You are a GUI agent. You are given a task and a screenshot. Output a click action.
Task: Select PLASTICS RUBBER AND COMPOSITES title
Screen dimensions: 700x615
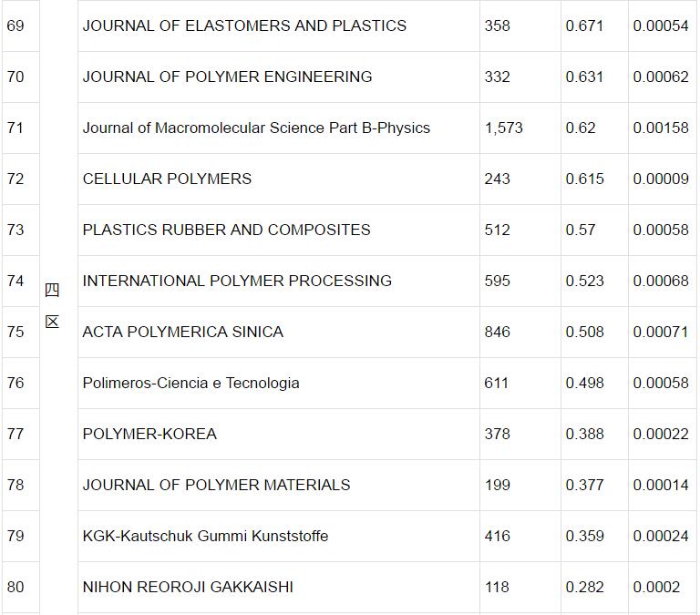coord(226,230)
